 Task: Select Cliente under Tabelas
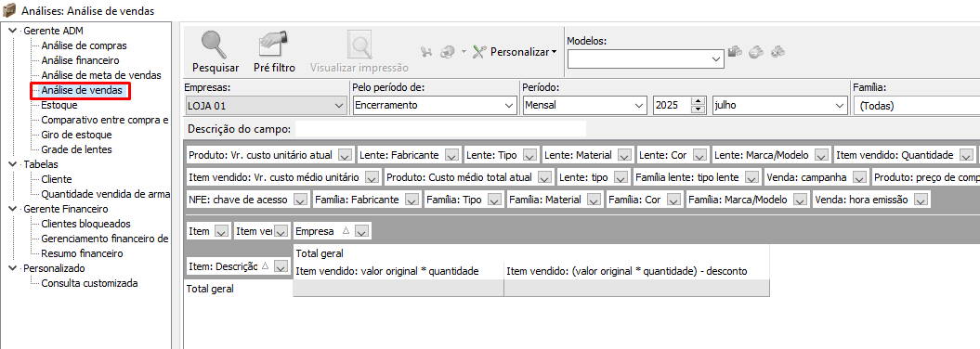click(x=57, y=179)
